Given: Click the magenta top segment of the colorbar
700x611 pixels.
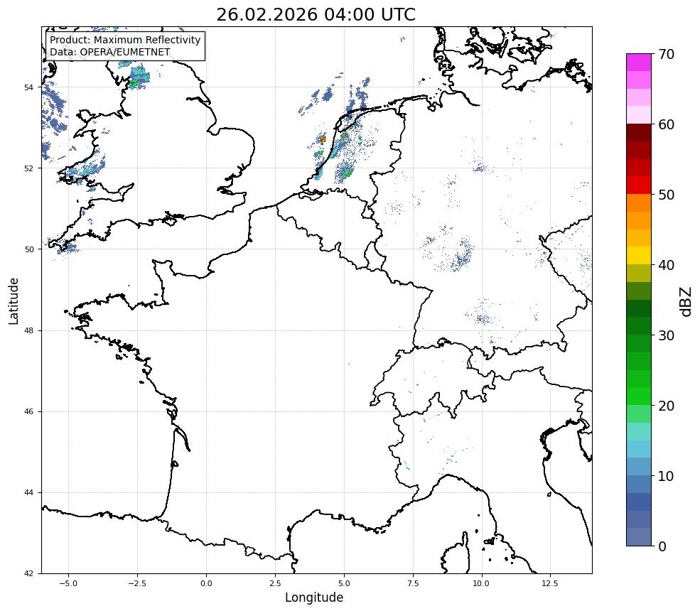Looking at the screenshot, I should click(x=639, y=63).
